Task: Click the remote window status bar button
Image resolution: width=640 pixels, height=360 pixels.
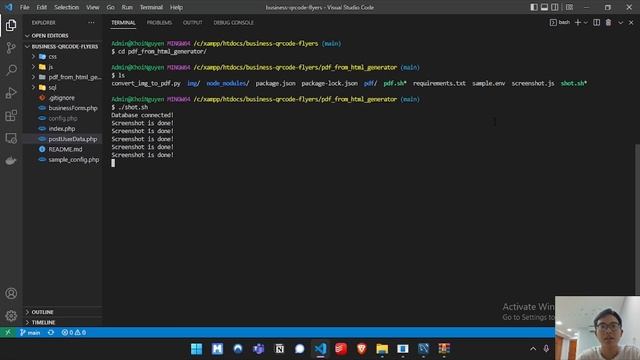Action: click(x=8, y=332)
